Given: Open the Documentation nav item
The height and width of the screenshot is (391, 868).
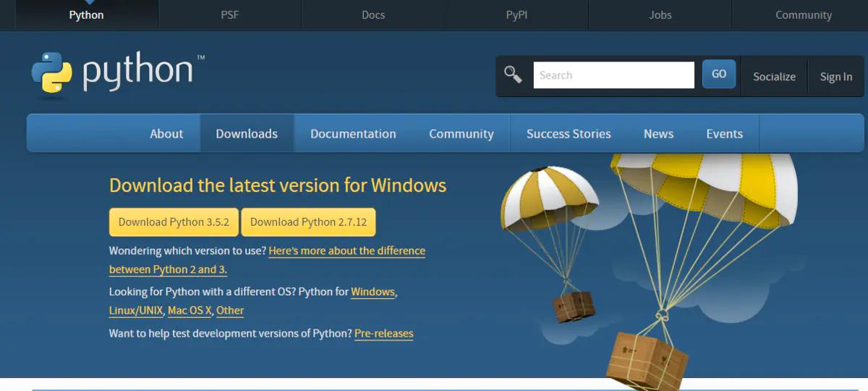Looking at the screenshot, I should click(353, 134).
